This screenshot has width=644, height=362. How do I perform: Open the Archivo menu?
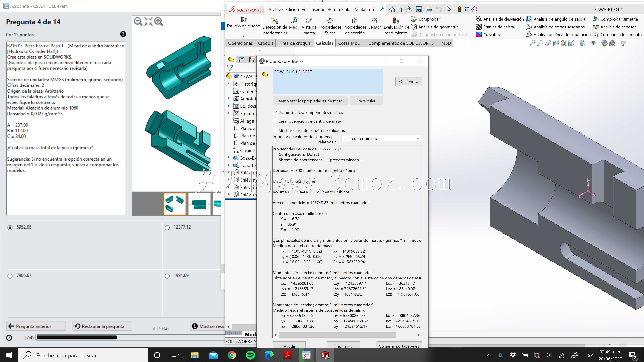tap(275, 10)
